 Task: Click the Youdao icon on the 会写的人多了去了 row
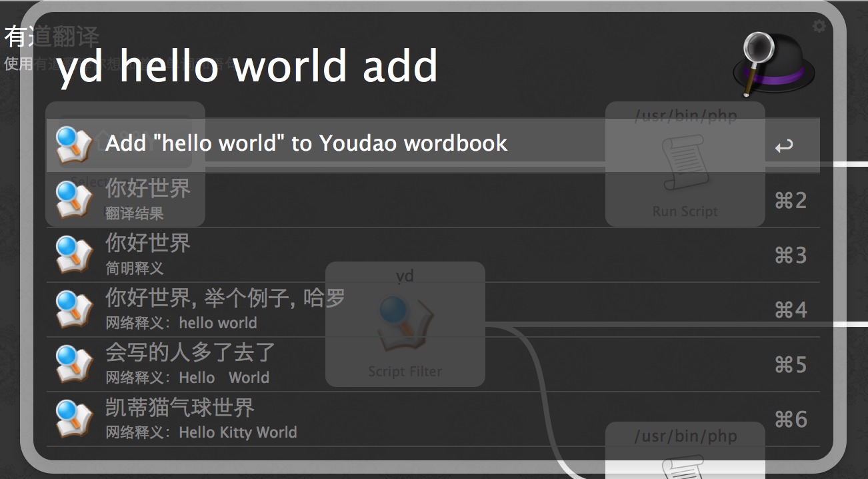click(73, 364)
